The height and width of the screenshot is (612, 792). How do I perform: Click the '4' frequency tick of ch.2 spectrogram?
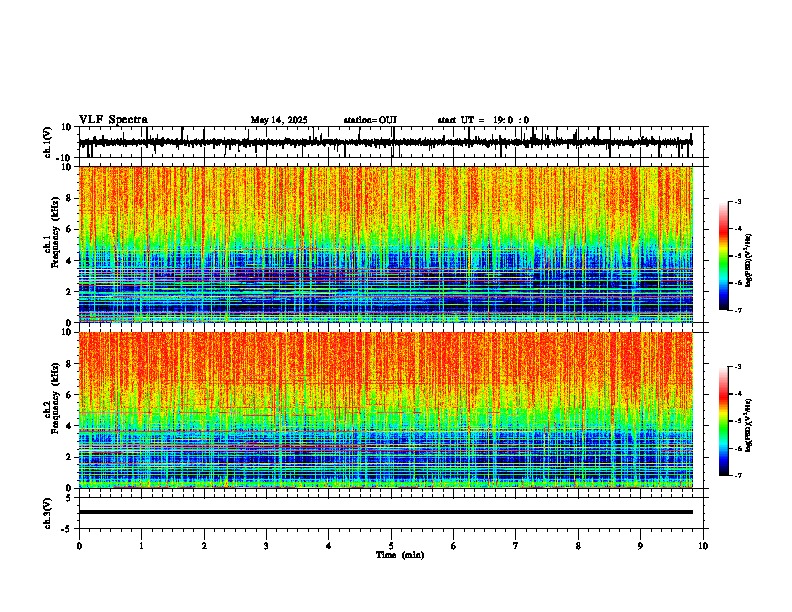69,426
